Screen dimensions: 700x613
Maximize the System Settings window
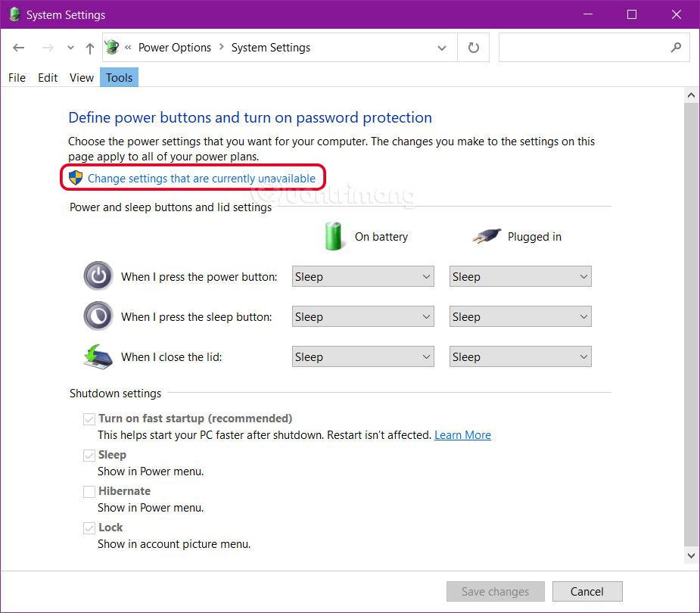tap(632, 14)
